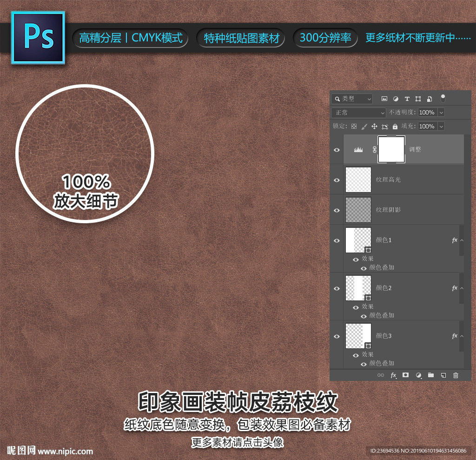The image size is (476, 460).
Task: Click 颜色叠加 effect under 颜色2
Action: (x=382, y=315)
